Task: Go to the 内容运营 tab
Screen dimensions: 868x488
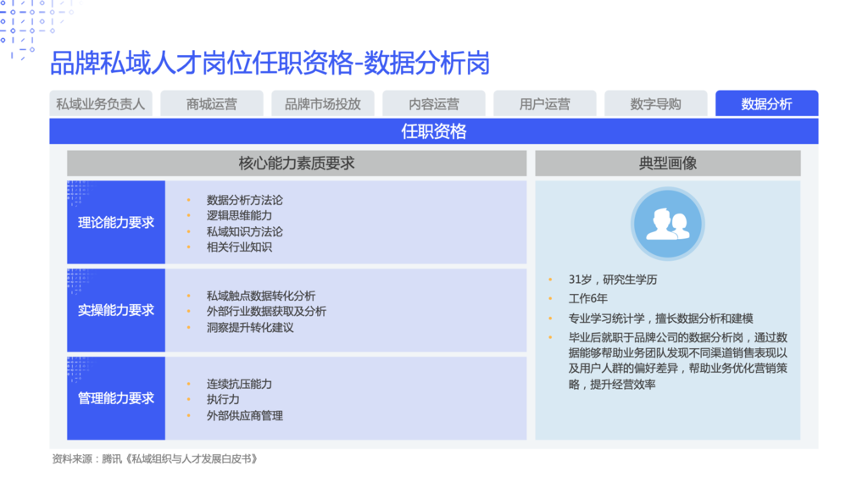Action: pyautogui.click(x=434, y=103)
